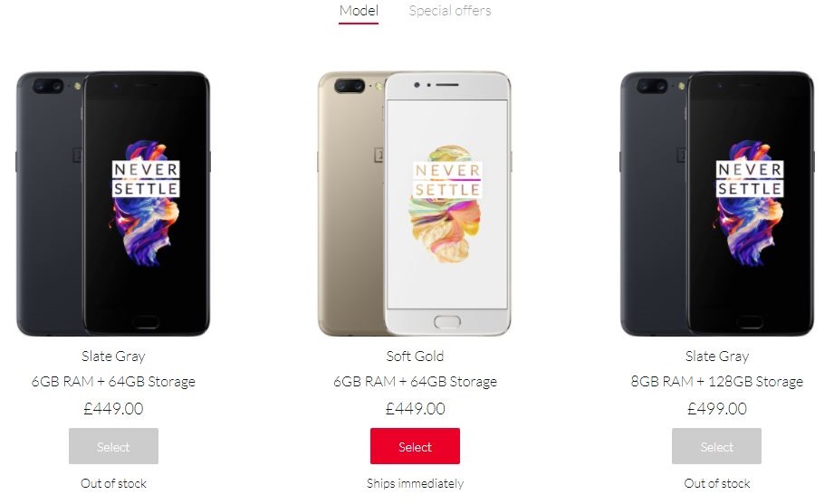Click the home button on the gold phone
834x504 pixels.
click(447, 321)
